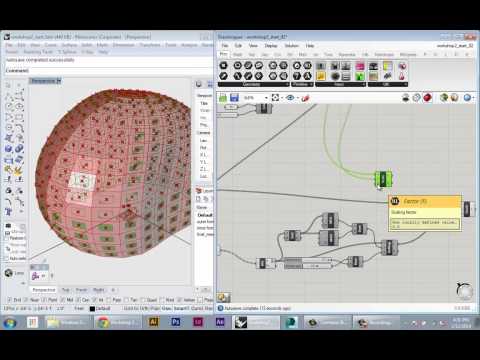Open Photoshop from Windows taskbar

175,322
